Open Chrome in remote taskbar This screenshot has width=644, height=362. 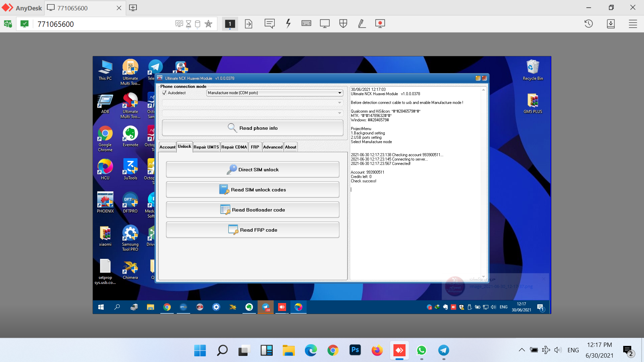167,307
